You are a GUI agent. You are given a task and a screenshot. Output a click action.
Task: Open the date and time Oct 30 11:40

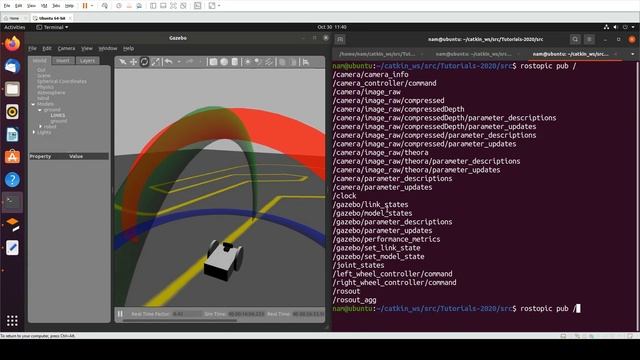[332, 27]
